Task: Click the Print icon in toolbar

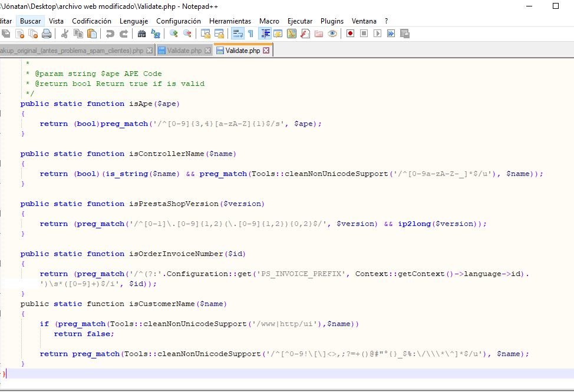Action: [x=46, y=34]
